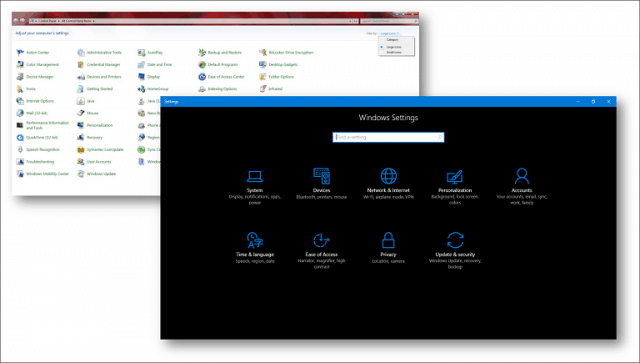Open Network & Internet settings tile
This screenshot has width=640, height=363.
[388, 184]
